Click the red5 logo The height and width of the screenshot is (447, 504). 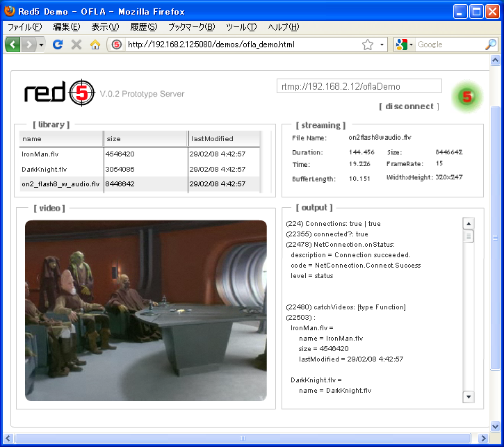[x=60, y=93]
